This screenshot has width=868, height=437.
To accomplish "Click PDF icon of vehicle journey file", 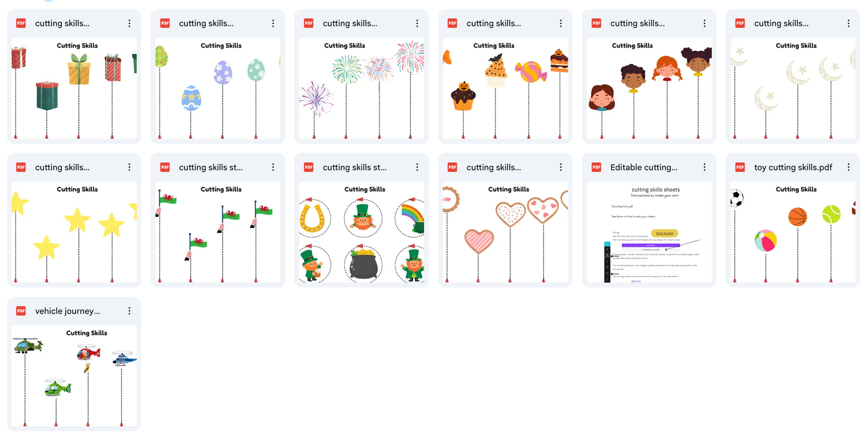I will [21, 311].
